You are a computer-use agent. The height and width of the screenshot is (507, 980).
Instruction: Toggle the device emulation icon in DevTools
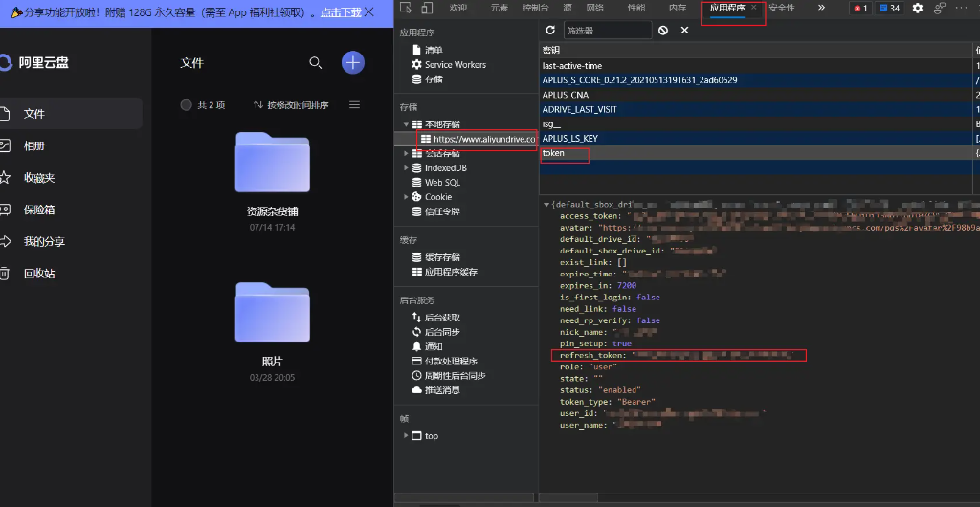(x=427, y=8)
